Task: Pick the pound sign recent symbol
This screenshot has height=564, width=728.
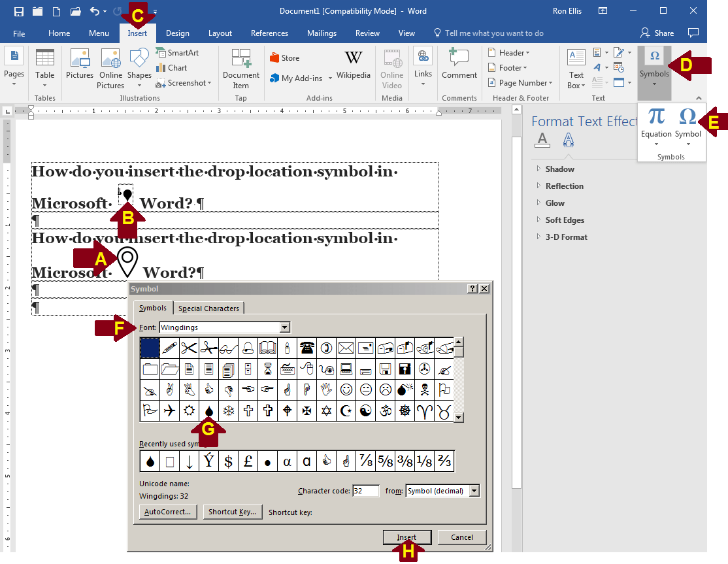Action: click(248, 461)
